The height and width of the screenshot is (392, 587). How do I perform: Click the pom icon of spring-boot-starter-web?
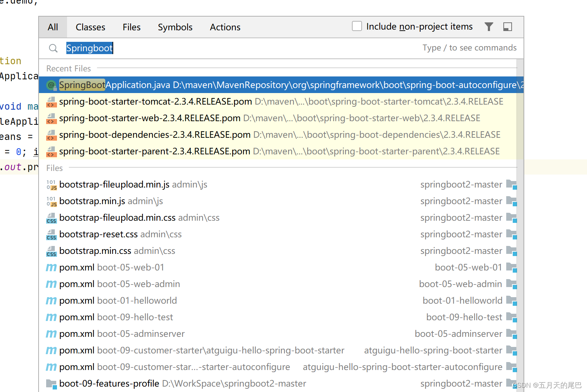click(x=52, y=118)
